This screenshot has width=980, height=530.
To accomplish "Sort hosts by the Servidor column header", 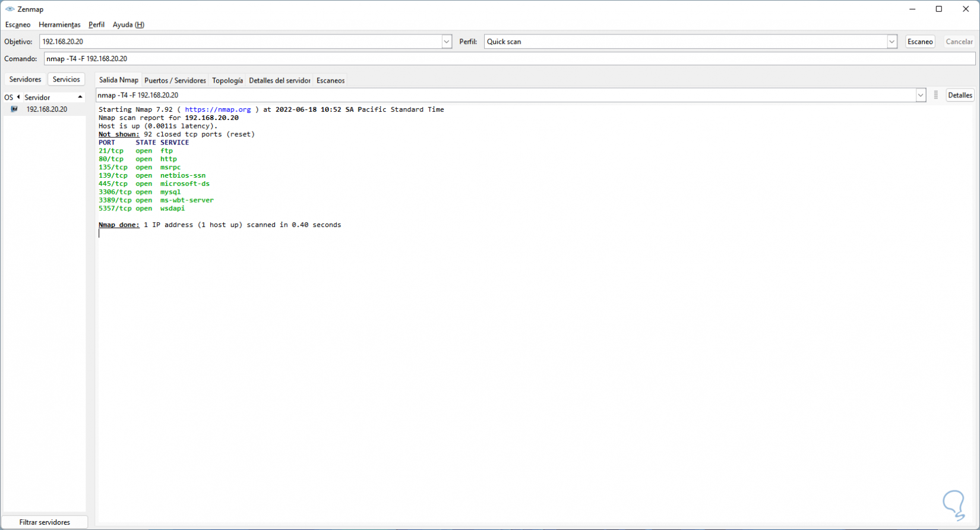I will pos(53,97).
